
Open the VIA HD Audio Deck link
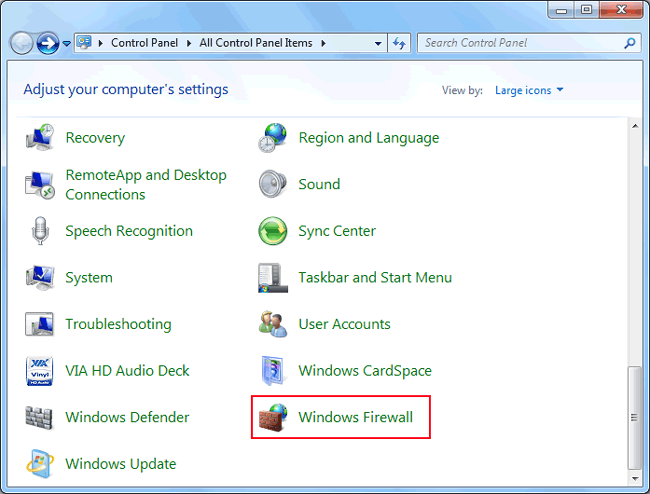tap(127, 370)
